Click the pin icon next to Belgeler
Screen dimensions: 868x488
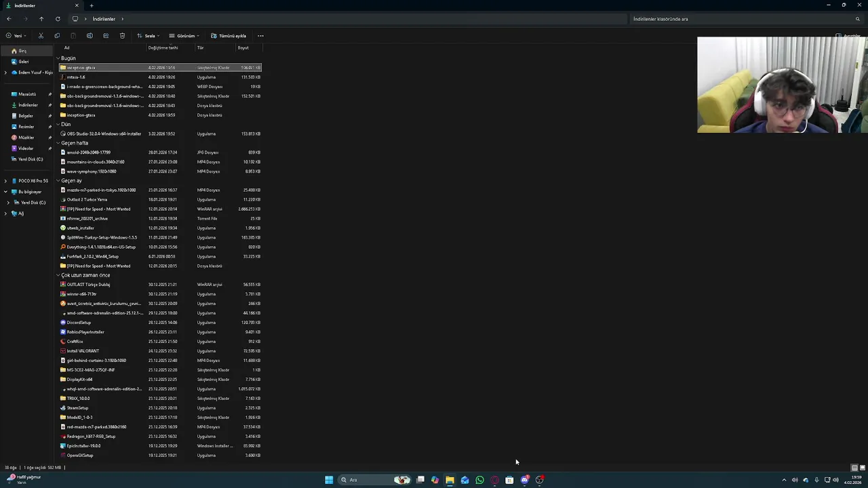[x=50, y=116]
